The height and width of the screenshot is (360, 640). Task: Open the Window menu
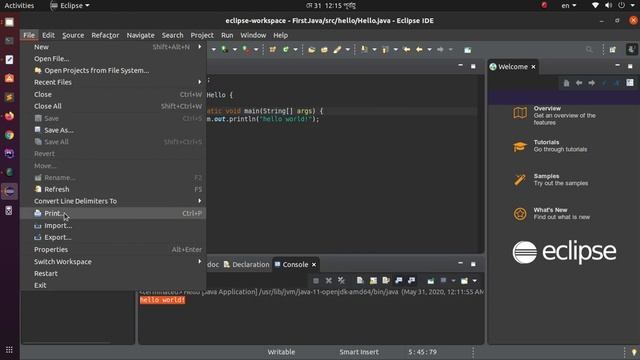pos(253,35)
